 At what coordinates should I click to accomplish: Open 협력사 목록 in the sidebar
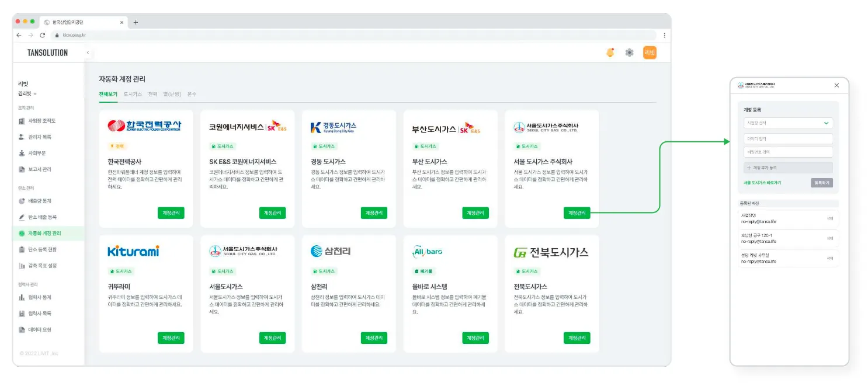35,314
